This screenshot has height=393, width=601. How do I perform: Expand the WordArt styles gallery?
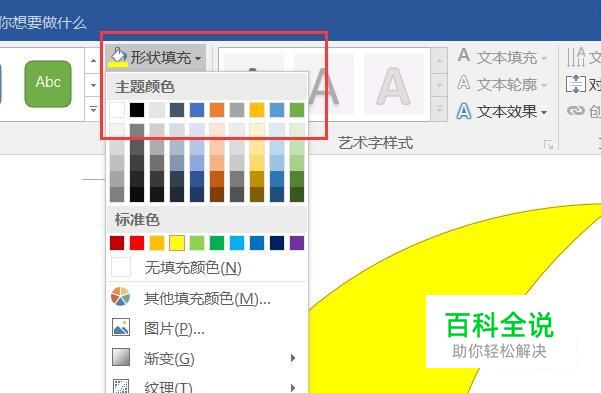439,109
